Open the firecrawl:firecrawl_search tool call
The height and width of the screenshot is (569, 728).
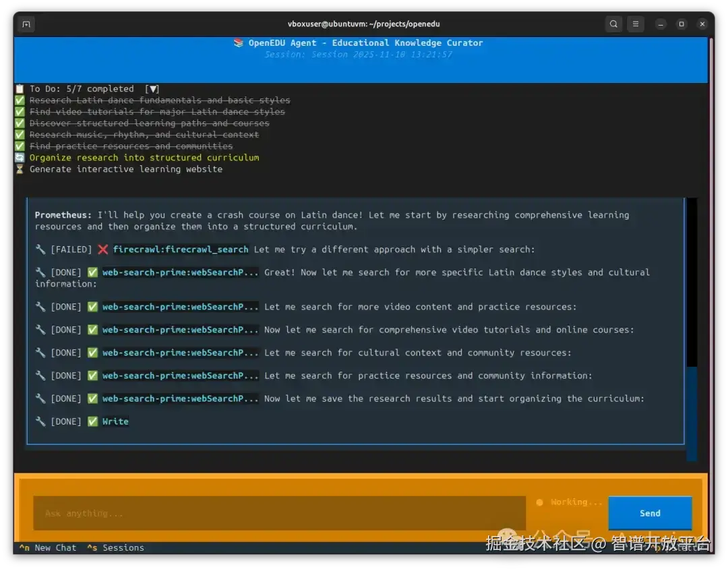pyautogui.click(x=181, y=249)
